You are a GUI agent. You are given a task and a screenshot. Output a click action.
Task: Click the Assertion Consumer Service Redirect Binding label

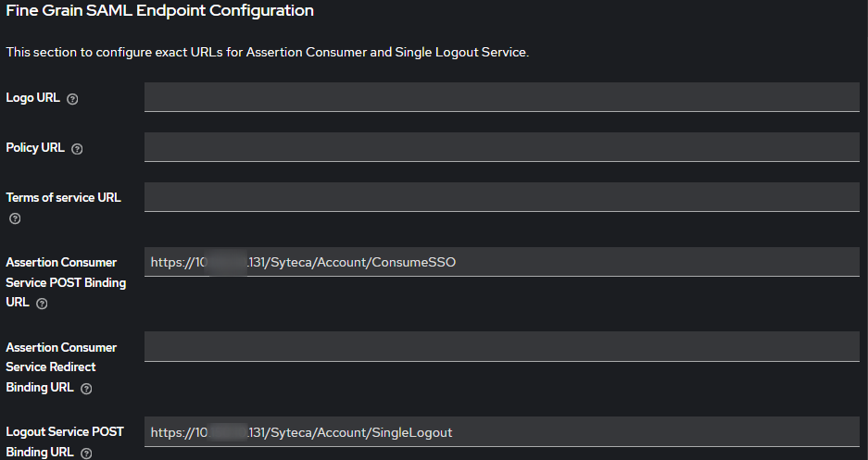(x=61, y=357)
